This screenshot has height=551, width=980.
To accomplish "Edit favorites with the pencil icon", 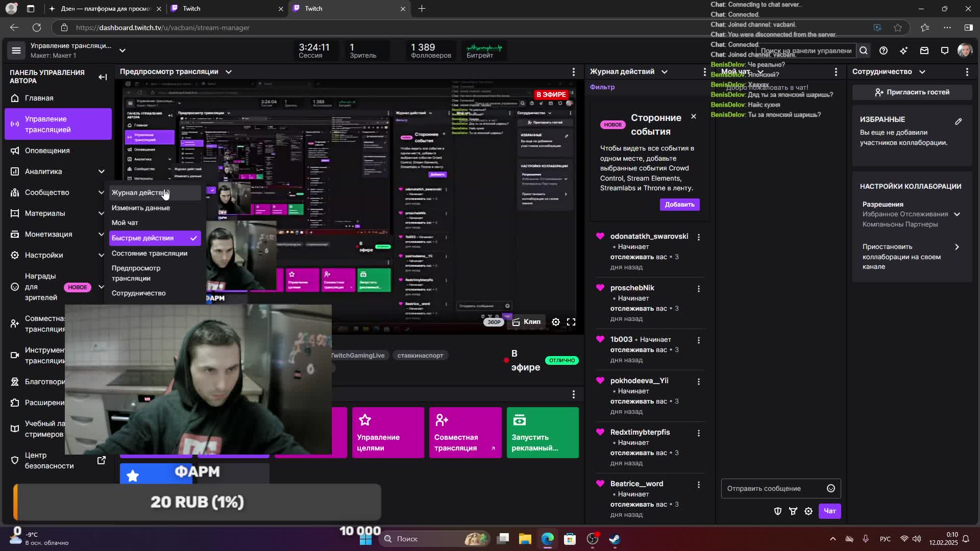I will coord(959,121).
